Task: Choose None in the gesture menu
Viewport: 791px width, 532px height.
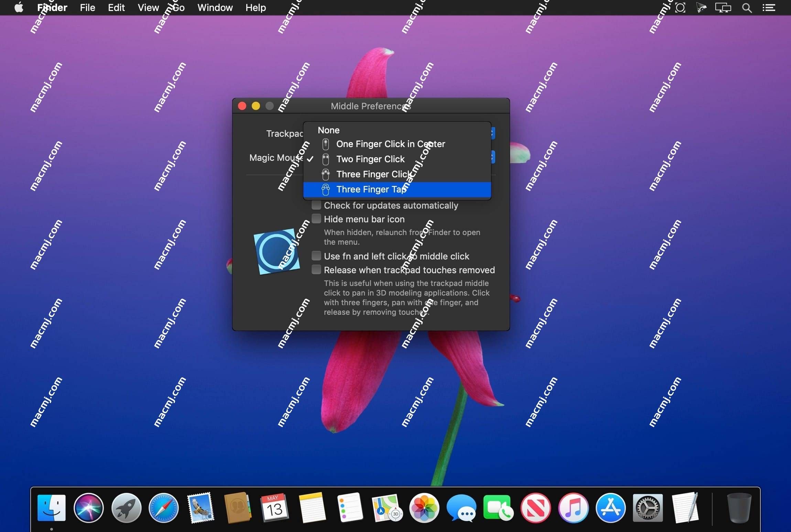Action: pos(397,130)
